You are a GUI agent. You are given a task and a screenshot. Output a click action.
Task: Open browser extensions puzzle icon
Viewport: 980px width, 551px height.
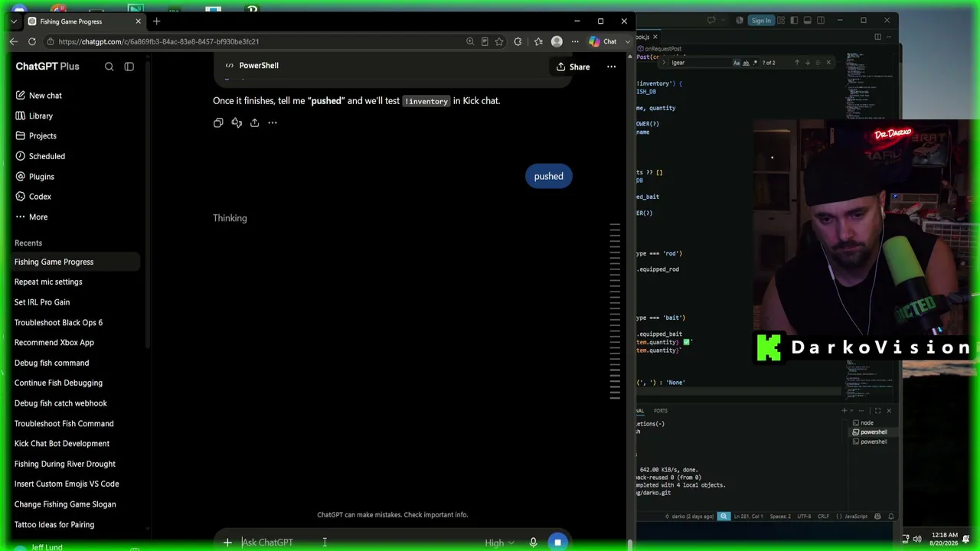pos(518,41)
